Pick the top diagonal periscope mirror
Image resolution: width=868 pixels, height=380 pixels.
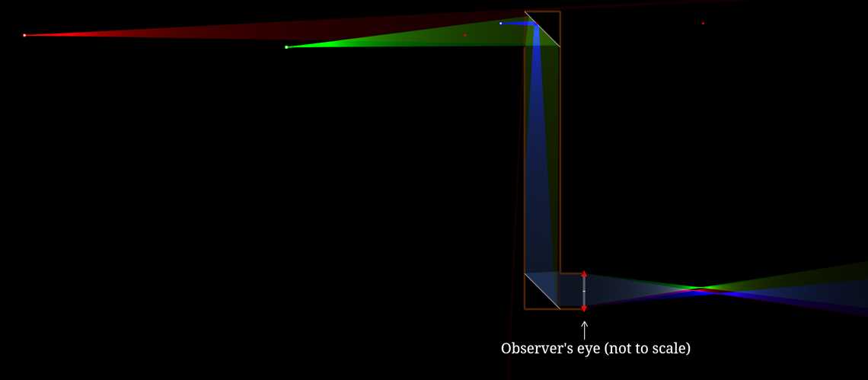point(542,30)
